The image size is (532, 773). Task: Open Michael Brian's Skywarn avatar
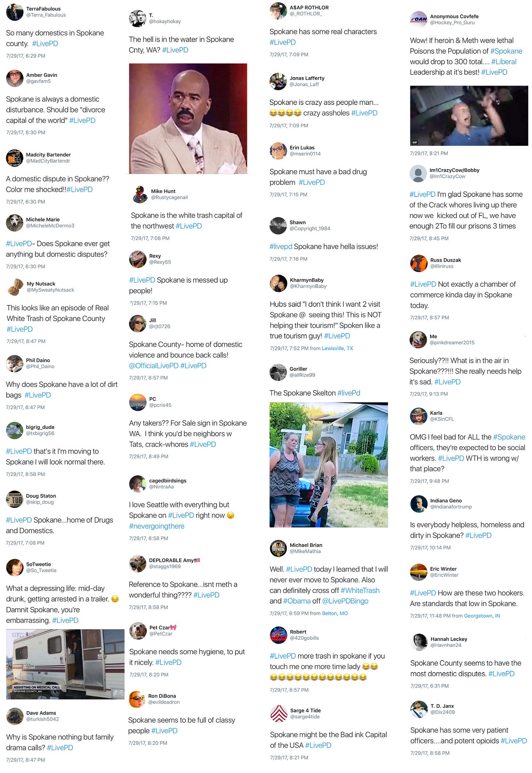pyautogui.click(x=278, y=548)
